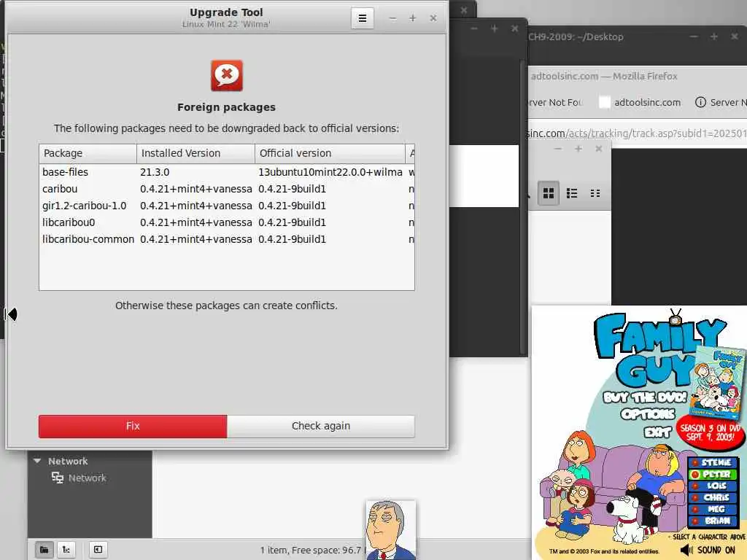Switch to the adtoolsinc.com Firefox tab
Screen dimensions: 747x560
(x=639, y=102)
